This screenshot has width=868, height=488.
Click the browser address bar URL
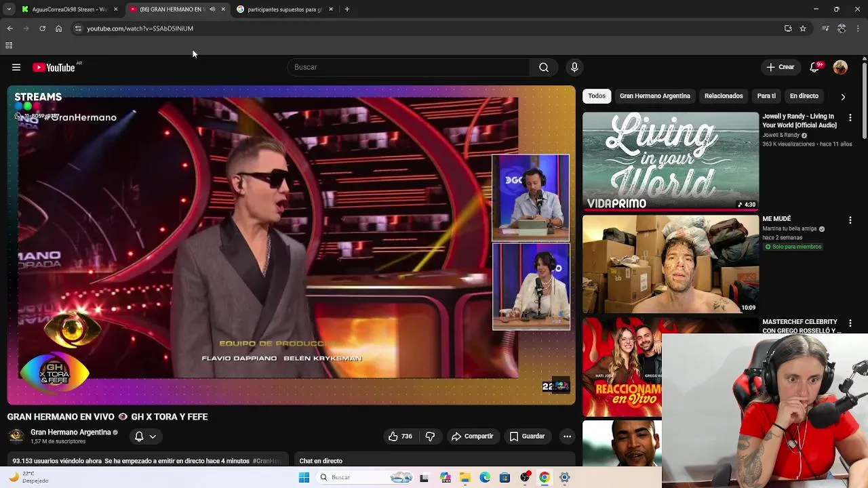pos(140,28)
